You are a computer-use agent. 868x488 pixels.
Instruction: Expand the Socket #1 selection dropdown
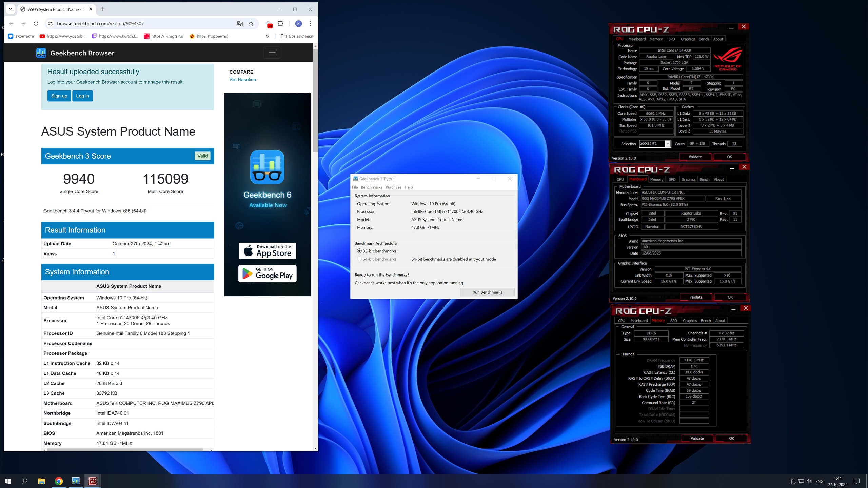click(667, 144)
